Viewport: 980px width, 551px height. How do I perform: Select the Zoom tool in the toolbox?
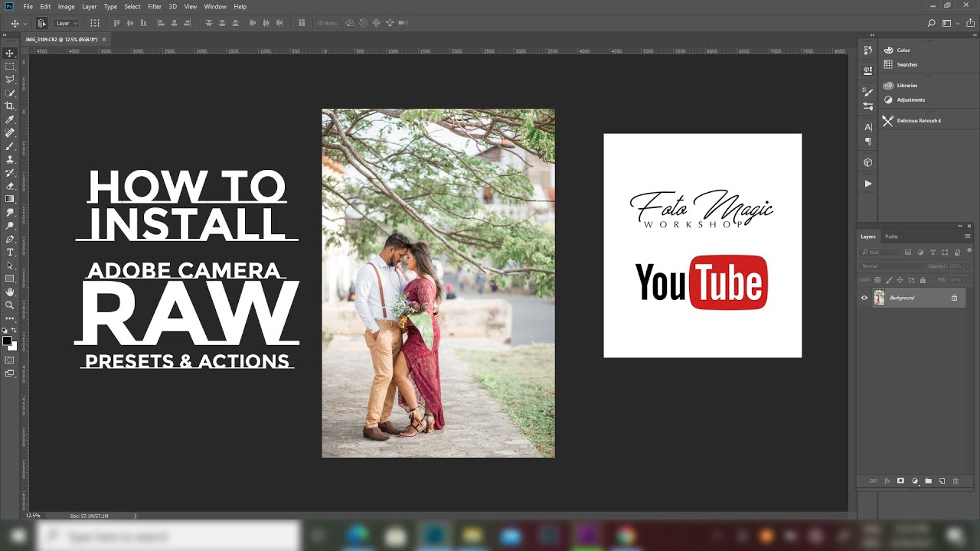[10, 305]
